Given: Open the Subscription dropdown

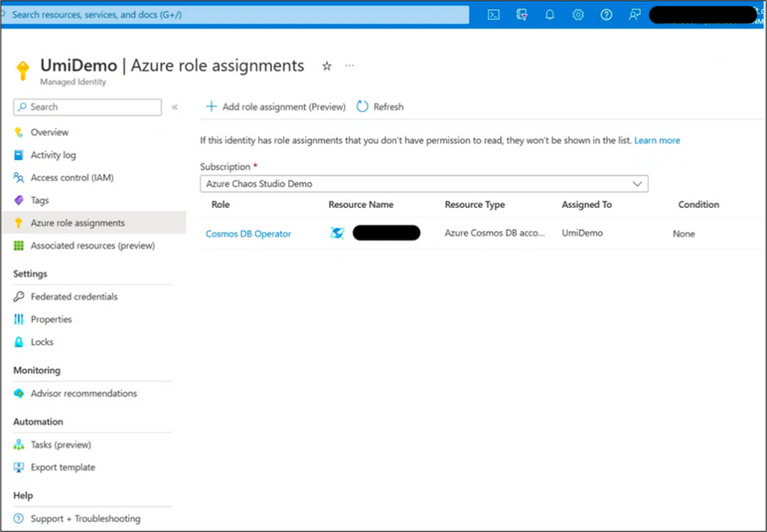Looking at the screenshot, I should pyautogui.click(x=424, y=183).
